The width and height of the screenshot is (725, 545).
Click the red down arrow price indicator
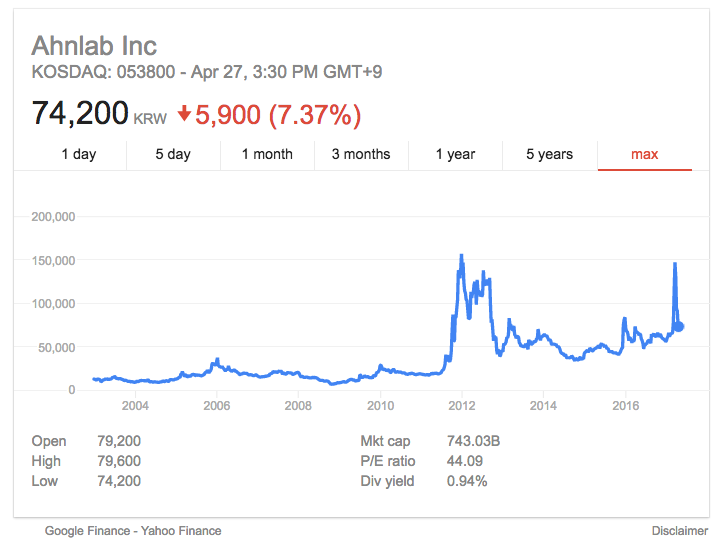pos(184,114)
